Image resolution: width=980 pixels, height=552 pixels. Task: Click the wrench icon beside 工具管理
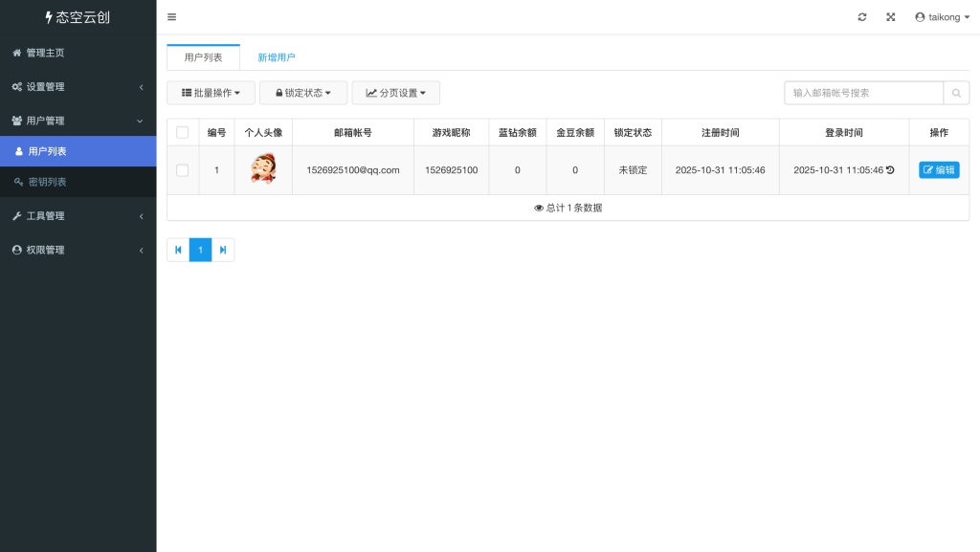click(15, 215)
